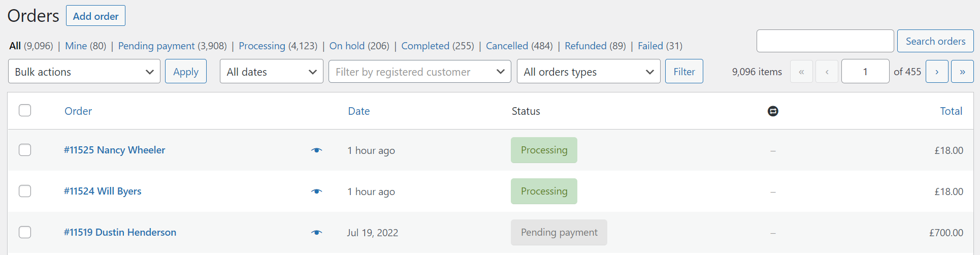Click the subscription relationship column header icon
Viewport: 980px width, 255px height.
[x=773, y=111]
